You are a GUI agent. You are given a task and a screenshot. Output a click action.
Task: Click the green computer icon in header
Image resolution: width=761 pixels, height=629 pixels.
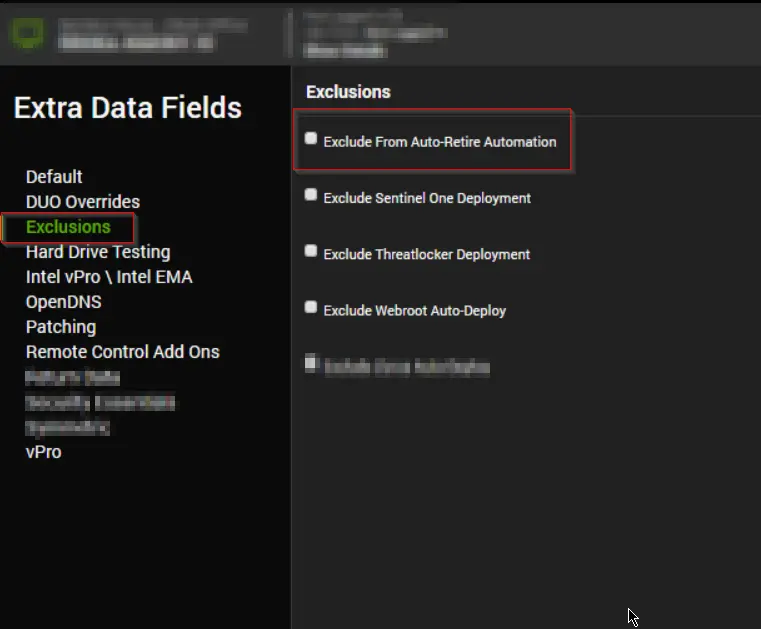click(x=27, y=33)
